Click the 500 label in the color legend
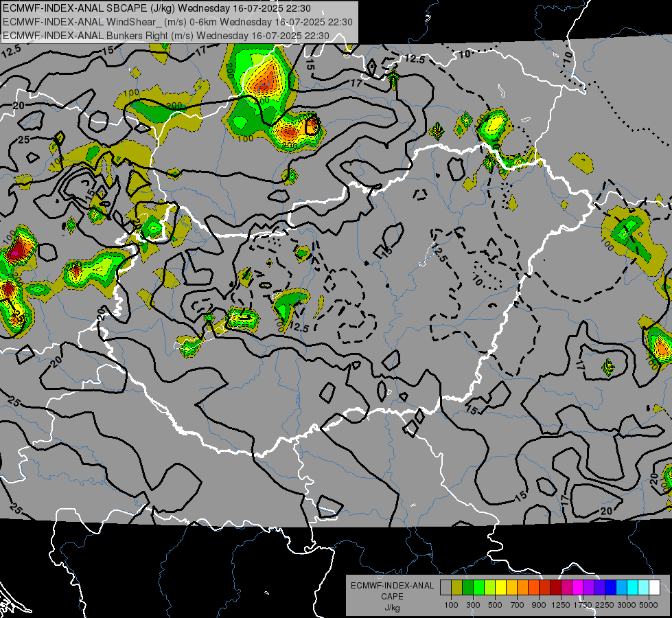Image resolution: width=672 pixels, height=618 pixels. pyautogui.click(x=495, y=605)
